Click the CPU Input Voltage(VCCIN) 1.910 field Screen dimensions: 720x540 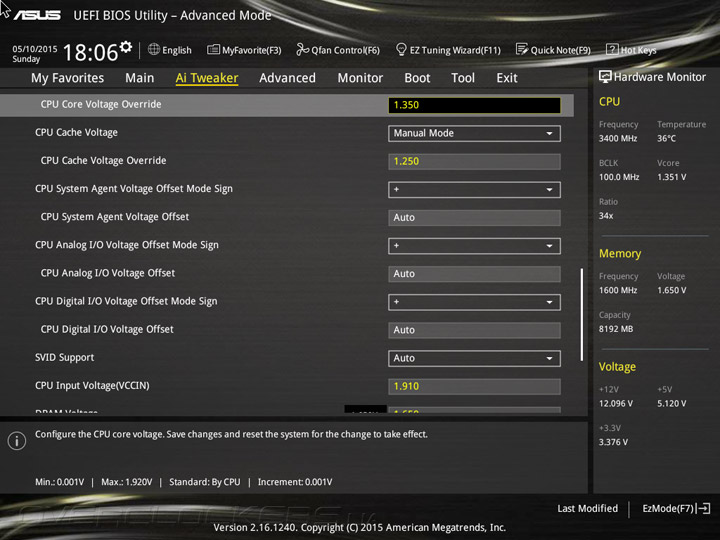click(x=474, y=386)
